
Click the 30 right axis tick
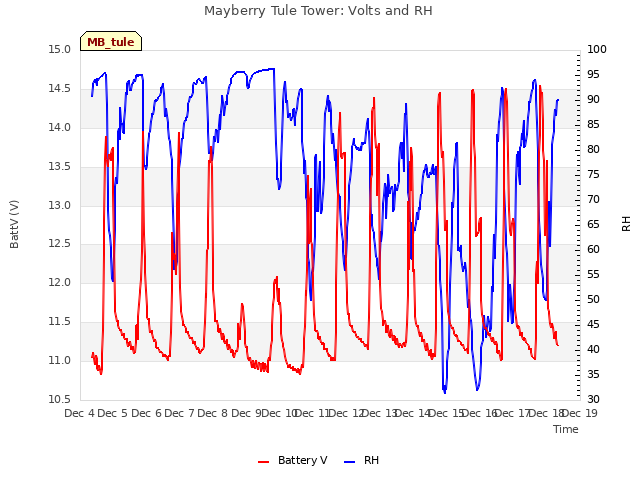[x=593, y=399]
